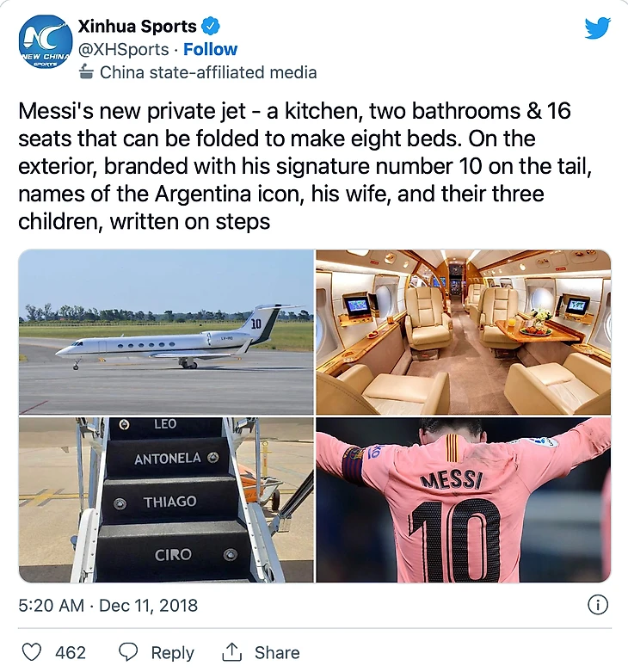
Task: Follow the XHSports account
Action: (x=210, y=49)
